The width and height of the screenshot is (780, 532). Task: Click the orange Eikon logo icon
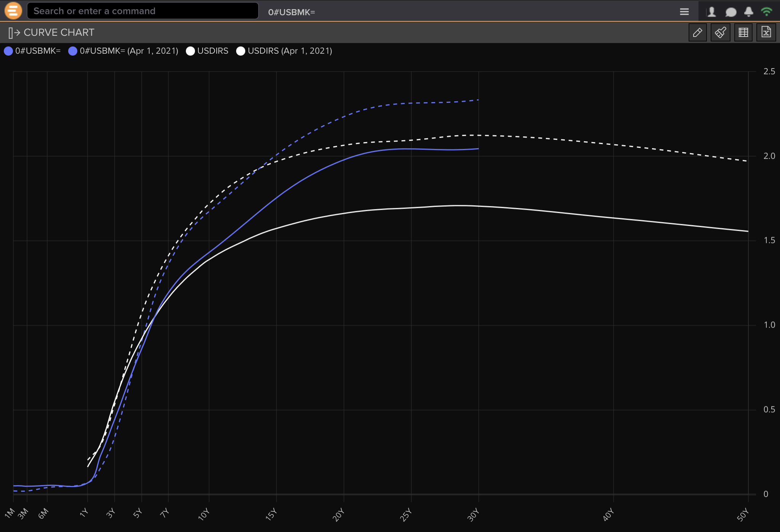coord(13,11)
